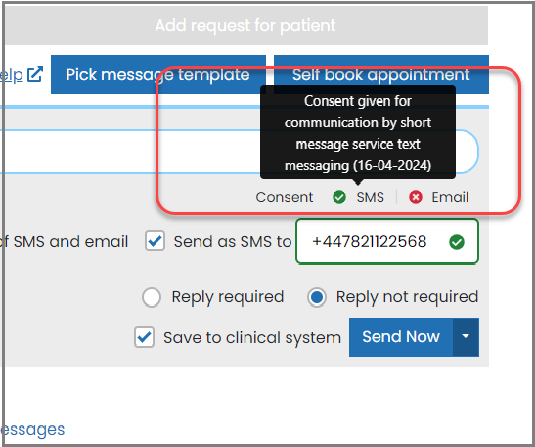
Task: Open the Send Now dropdown arrow
Action: click(466, 337)
